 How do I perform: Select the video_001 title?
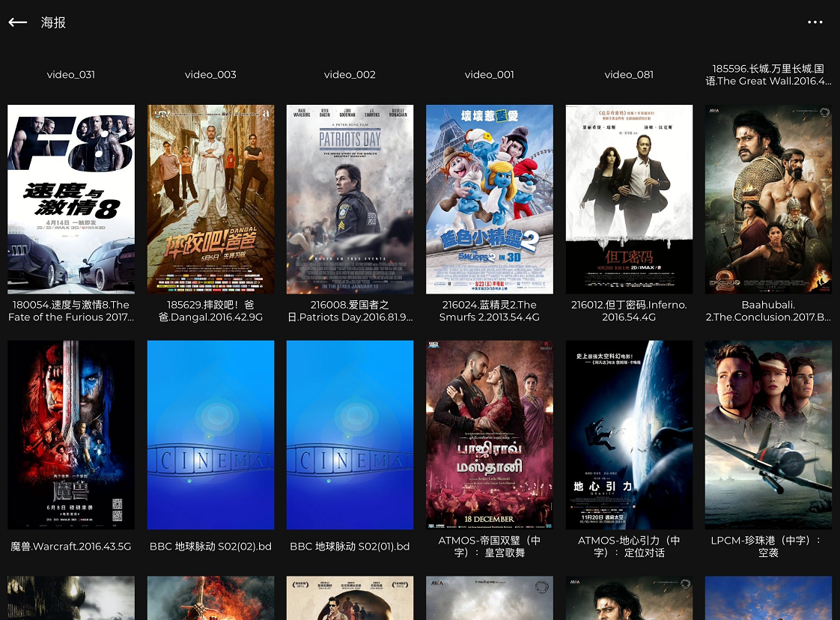(490, 74)
